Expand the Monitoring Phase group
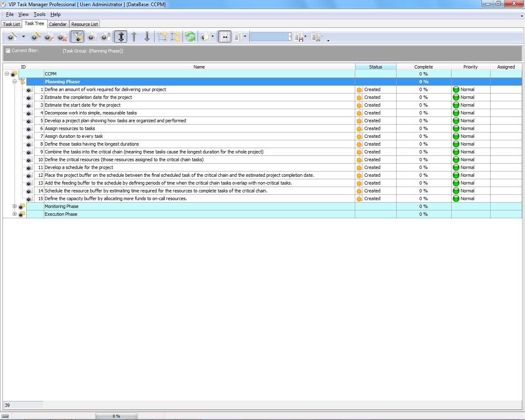 click(15, 206)
